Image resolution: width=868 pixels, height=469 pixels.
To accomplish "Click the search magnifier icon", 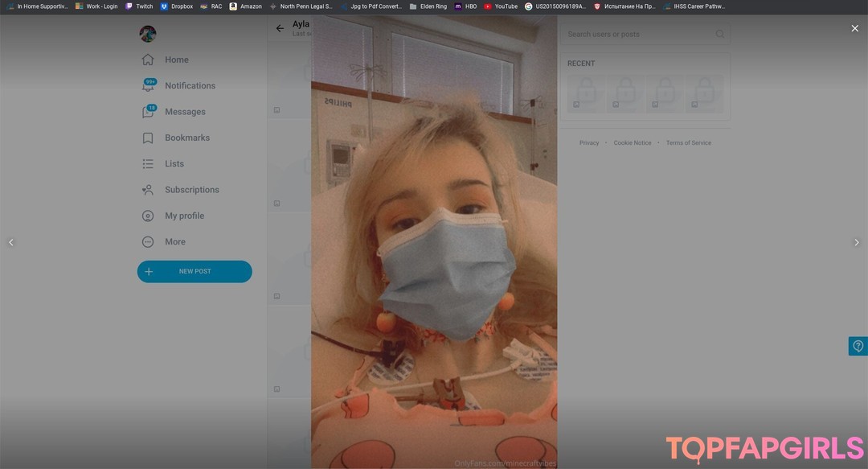I will click(x=719, y=34).
